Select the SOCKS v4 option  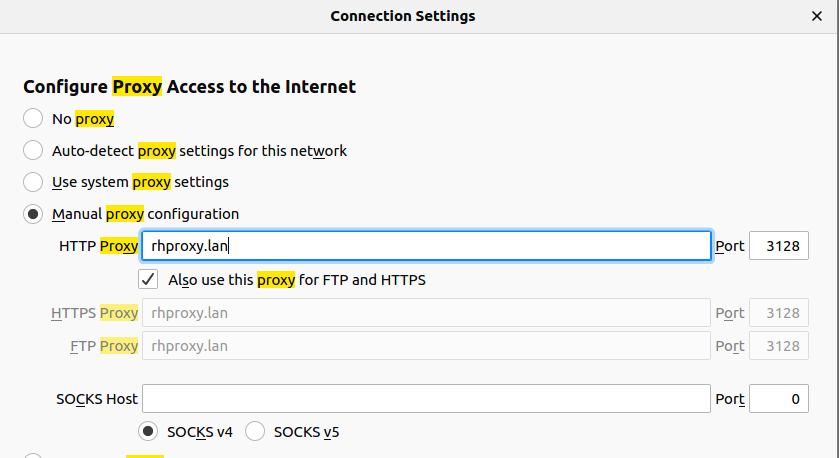point(149,432)
